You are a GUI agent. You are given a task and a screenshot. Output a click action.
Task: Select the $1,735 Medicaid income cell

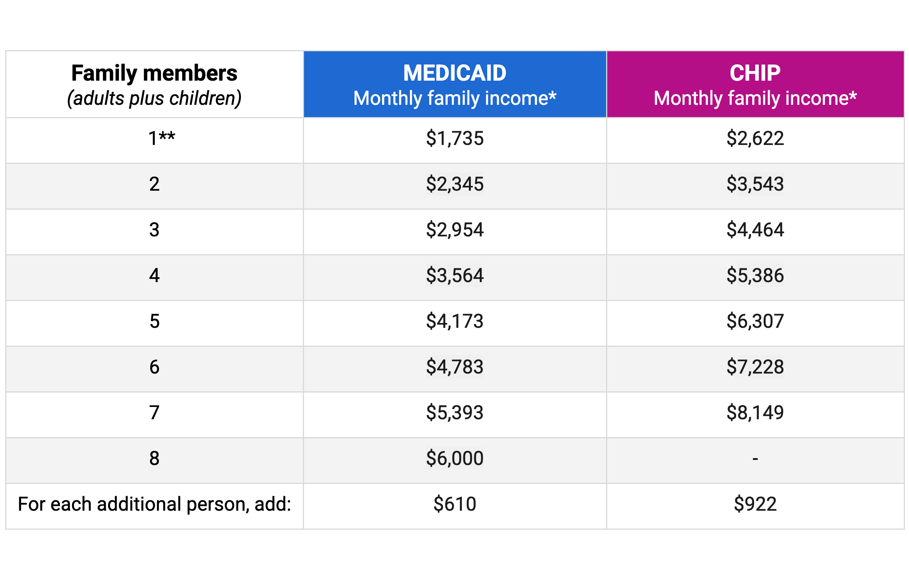click(454, 138)
